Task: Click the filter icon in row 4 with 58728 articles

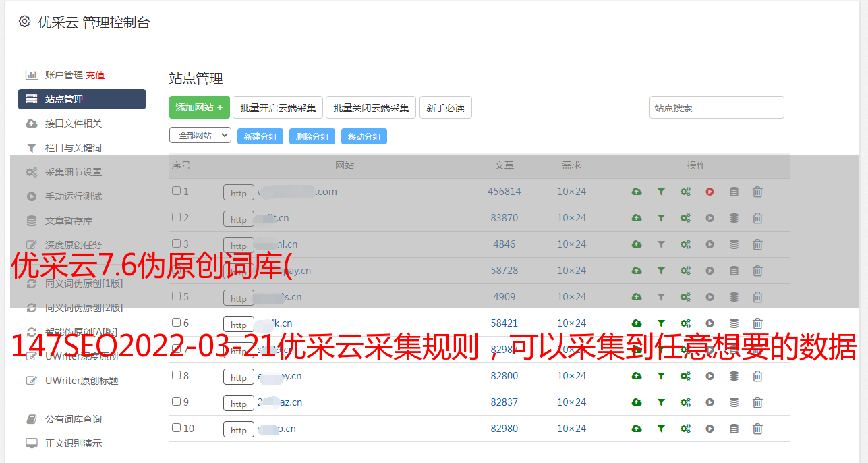Action: [661, 271]
